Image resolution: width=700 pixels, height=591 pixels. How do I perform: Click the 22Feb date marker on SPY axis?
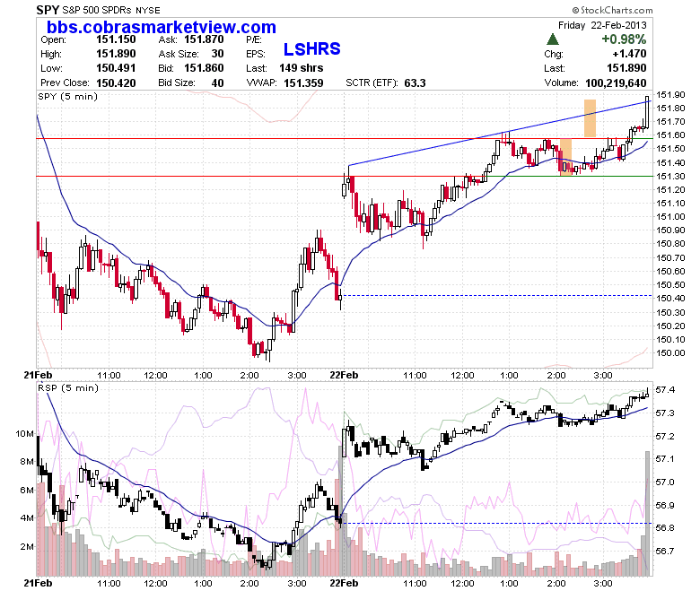(344, 375)
